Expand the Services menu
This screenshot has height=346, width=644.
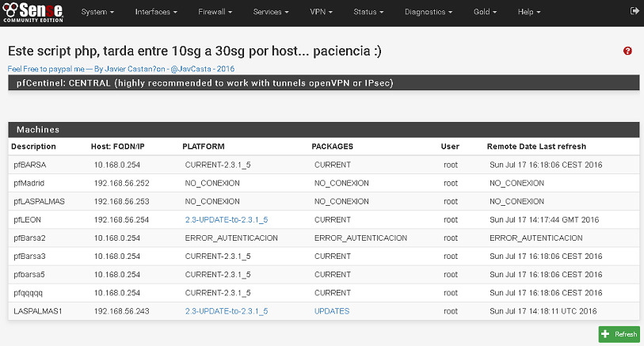click(271, 12)
